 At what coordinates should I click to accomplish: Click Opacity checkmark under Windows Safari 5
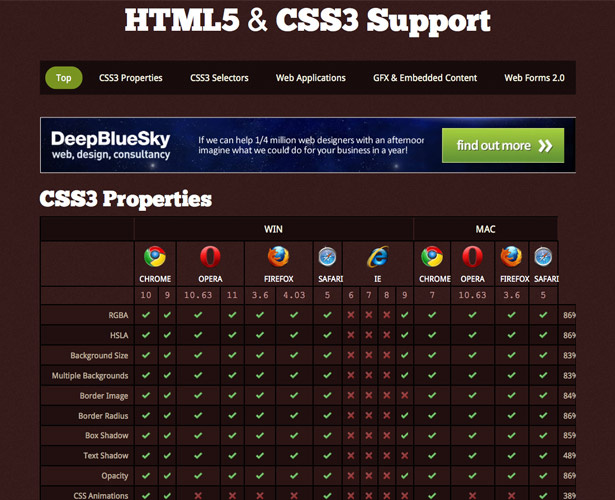tap(327, 476)
